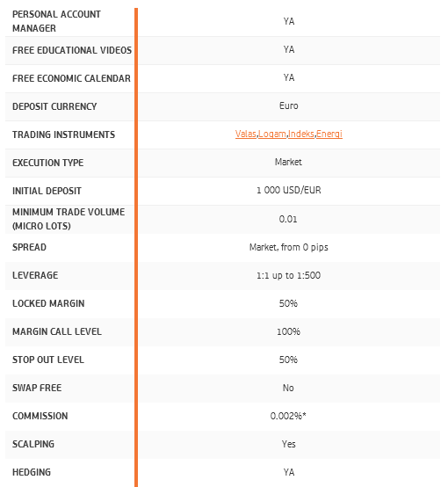The width and height of the screenshot is (448, 487).
Task: Click the Commission 0.002%* value
Action: pyautogui.click(x=288, y=416)
